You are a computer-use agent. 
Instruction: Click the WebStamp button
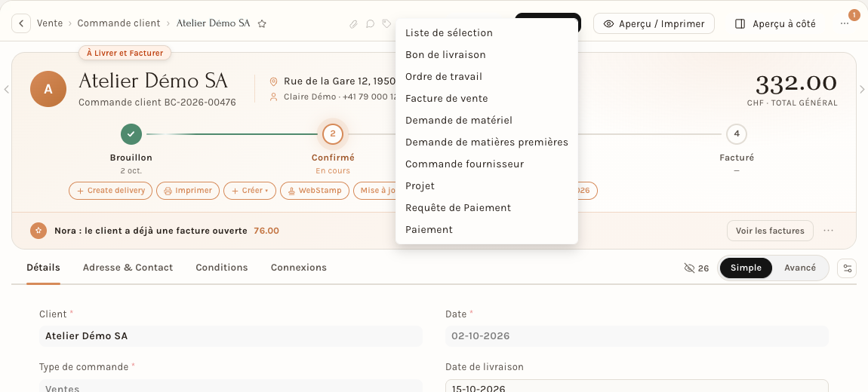315,191
